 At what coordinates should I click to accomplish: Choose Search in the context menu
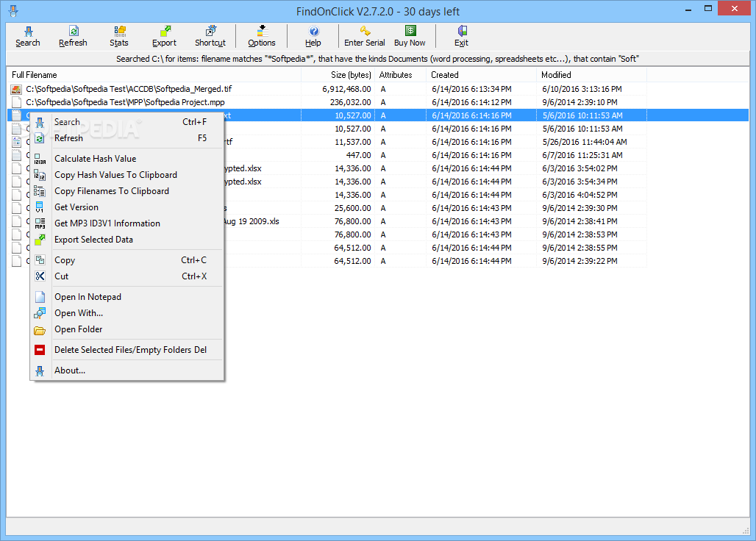[x=127, y=122]
